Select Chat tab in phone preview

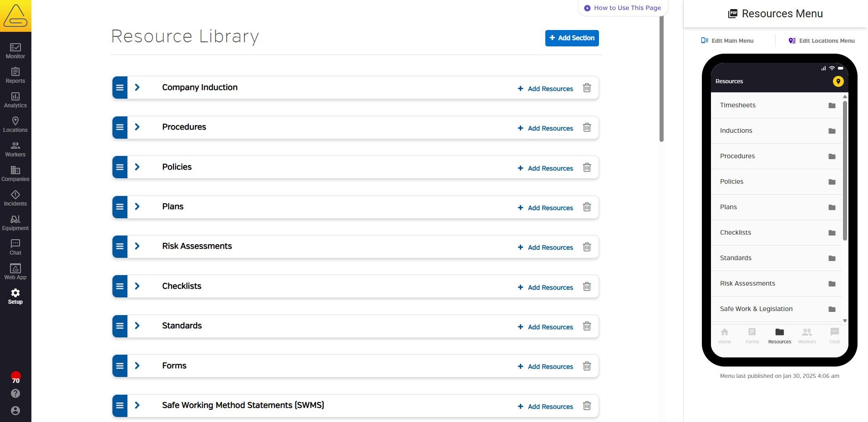coord(834,336)
